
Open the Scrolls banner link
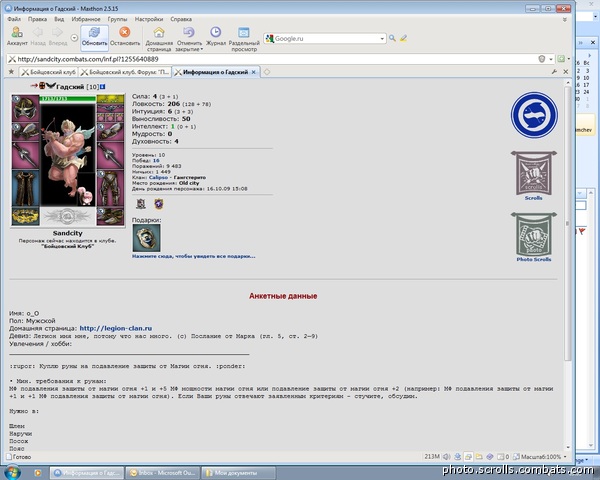(x=533, y=175)
